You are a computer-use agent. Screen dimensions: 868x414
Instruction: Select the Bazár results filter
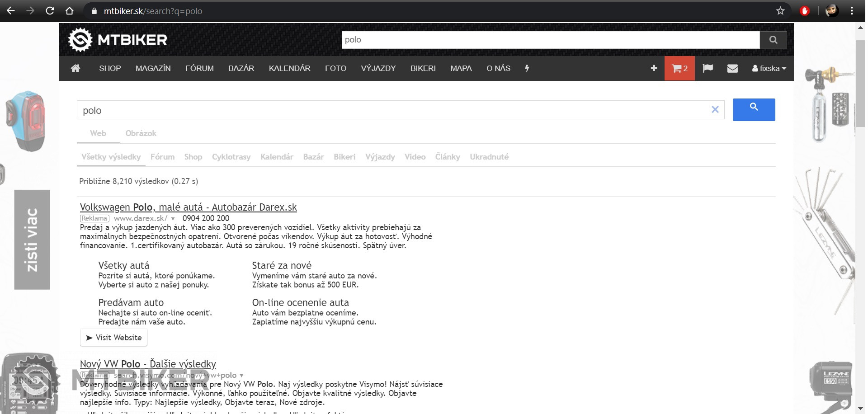[313, 157]
